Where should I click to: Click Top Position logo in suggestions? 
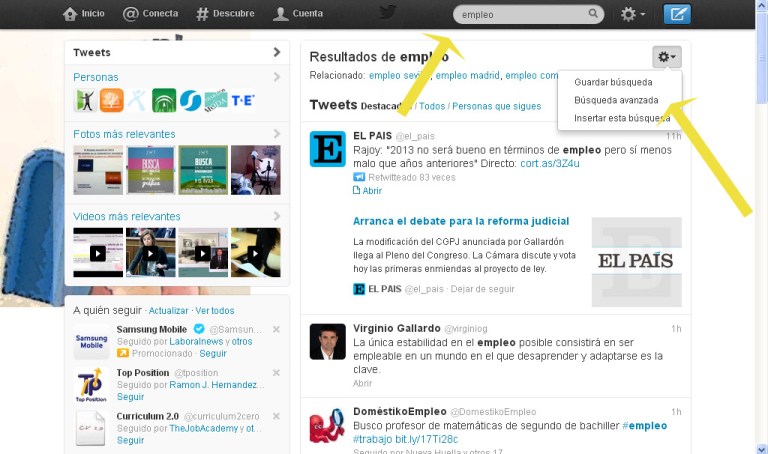pos(91,385)
